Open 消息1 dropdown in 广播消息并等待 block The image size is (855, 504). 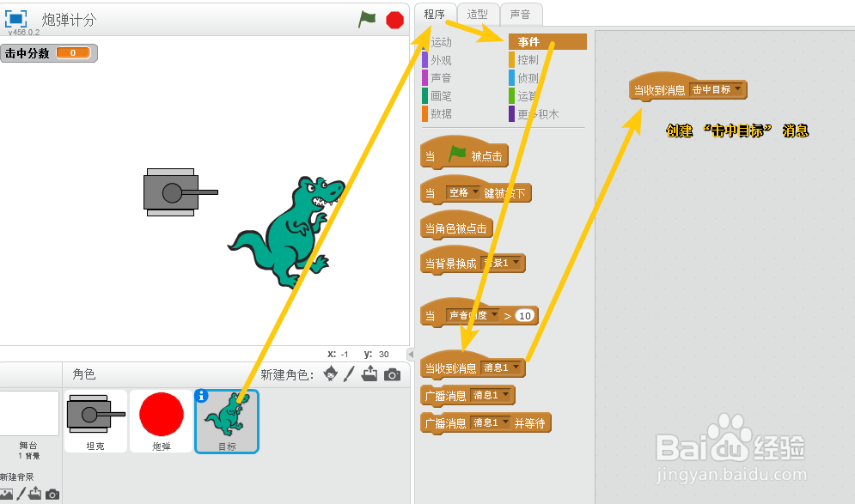point(491,422)
